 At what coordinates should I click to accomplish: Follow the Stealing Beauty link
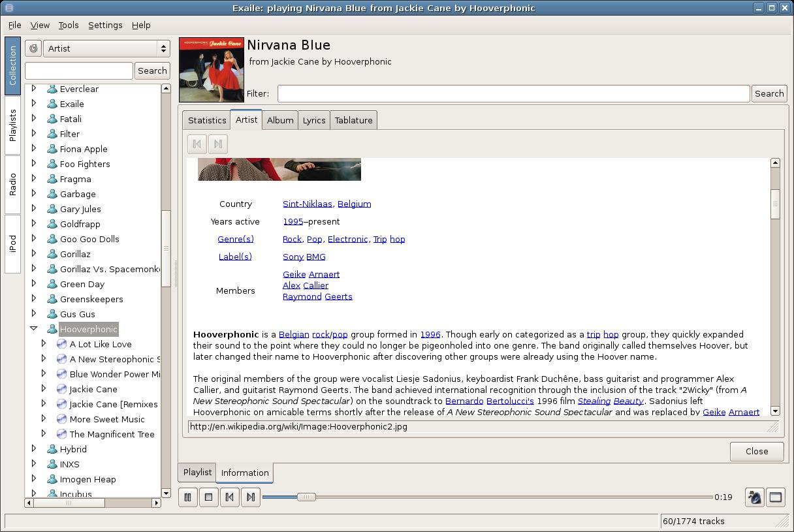pyautogui.click(x=611, y=401)
